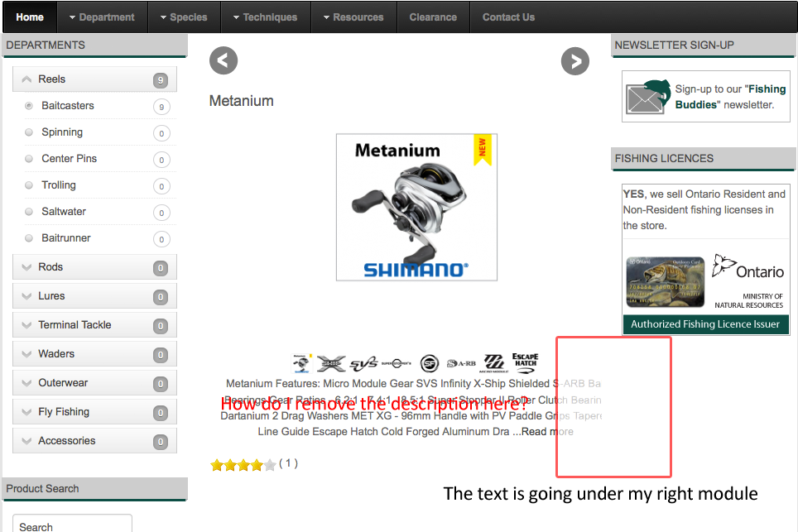
Task: Expand the Outerwear department section
Action: (94, 383)
